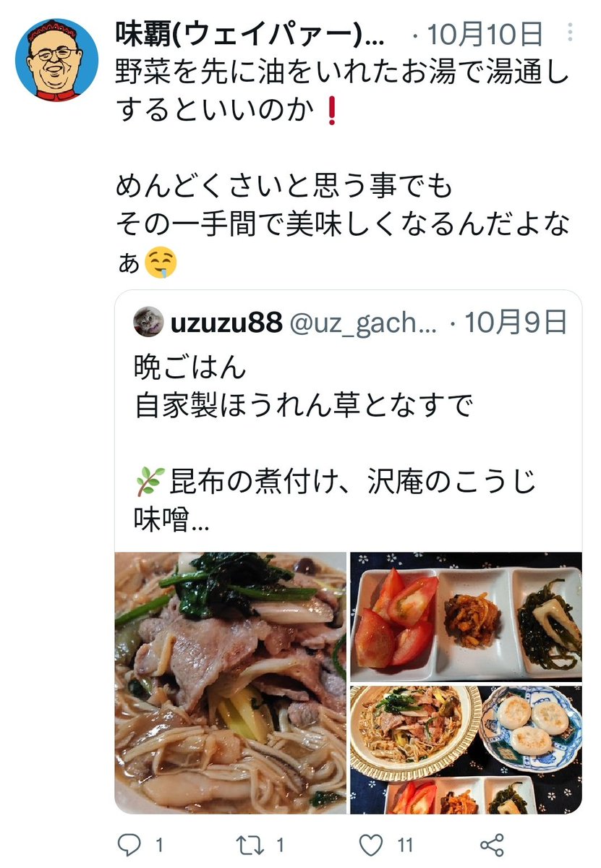Open the quoted tweet's 10月9日 date
Screen dimensions: 601x868
[515, 323]
